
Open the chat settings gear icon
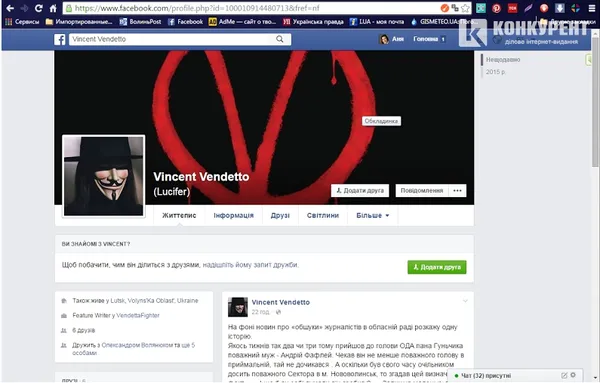tap(573, 375)
